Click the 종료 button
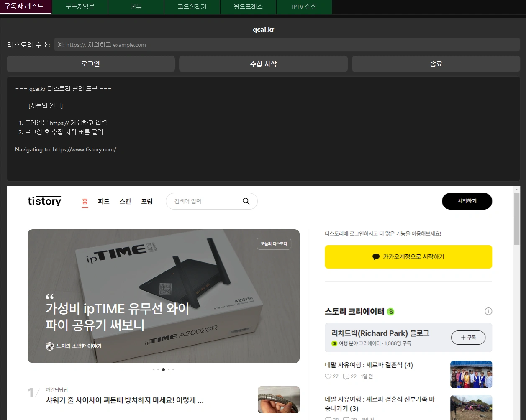Viewport: 526px width, 420px height. 436,64
